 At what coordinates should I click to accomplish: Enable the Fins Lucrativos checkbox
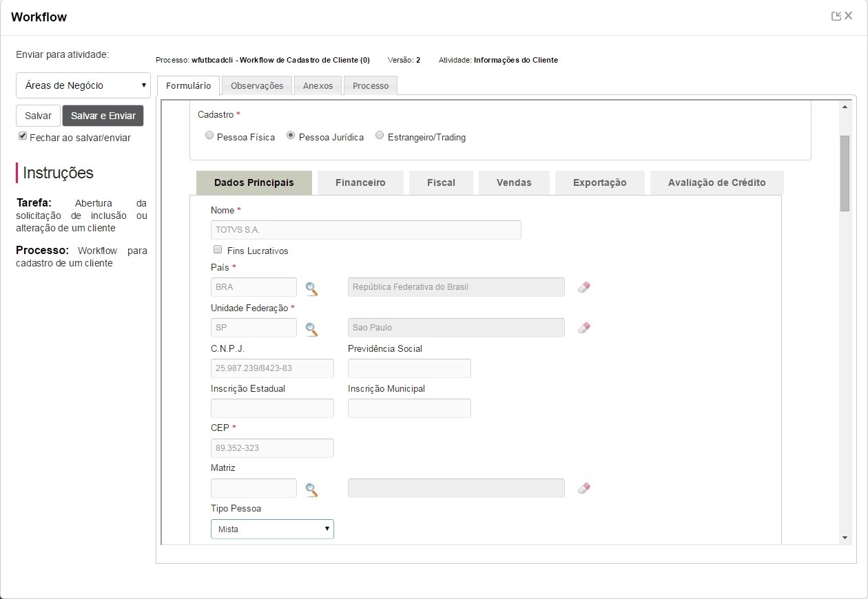pos(218,250)
